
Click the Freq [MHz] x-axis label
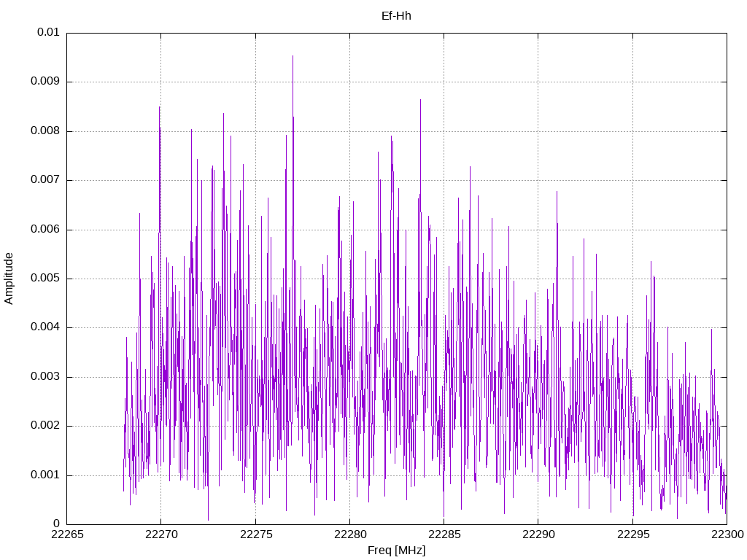click(x=396, y=551)
